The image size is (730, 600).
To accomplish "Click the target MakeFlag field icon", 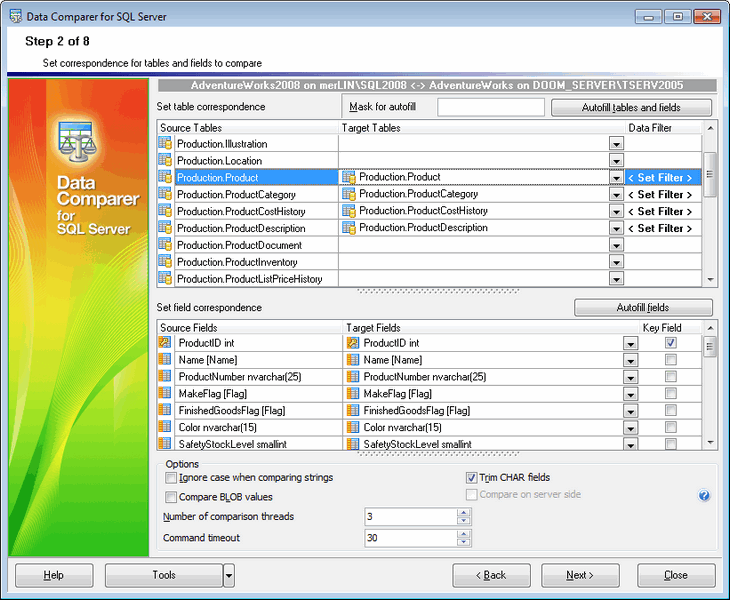I will click(x=353, y=394).
